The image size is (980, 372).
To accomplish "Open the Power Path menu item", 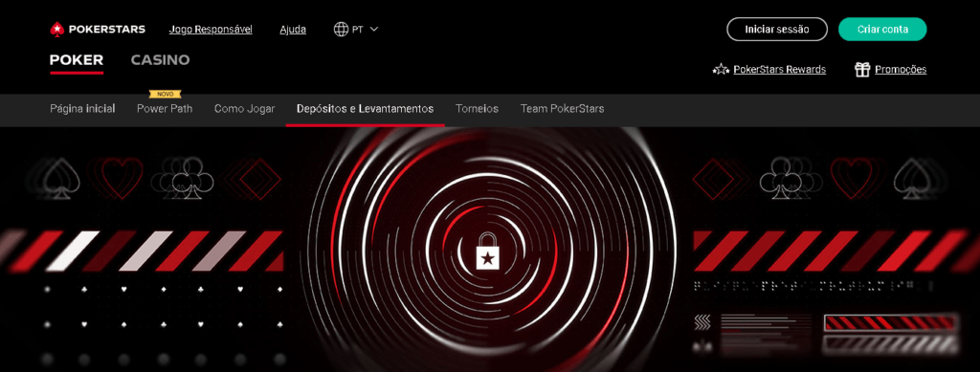I will click(165, 109).
